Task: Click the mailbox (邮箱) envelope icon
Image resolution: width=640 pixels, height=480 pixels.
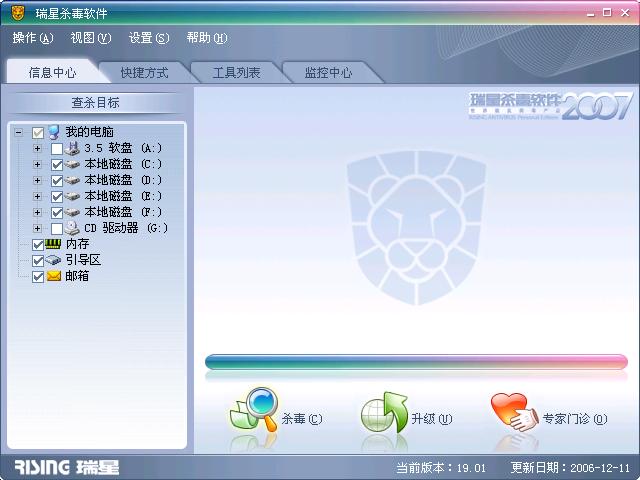Action: pos(53,276)
